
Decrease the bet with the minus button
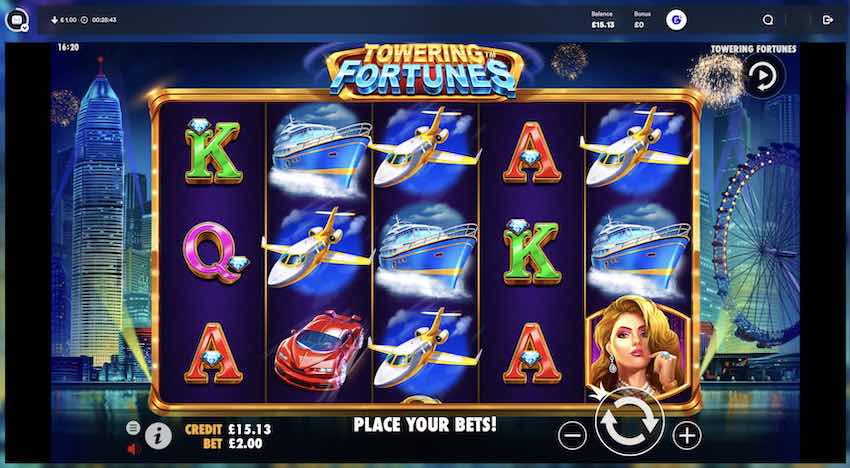coord(572,435)
